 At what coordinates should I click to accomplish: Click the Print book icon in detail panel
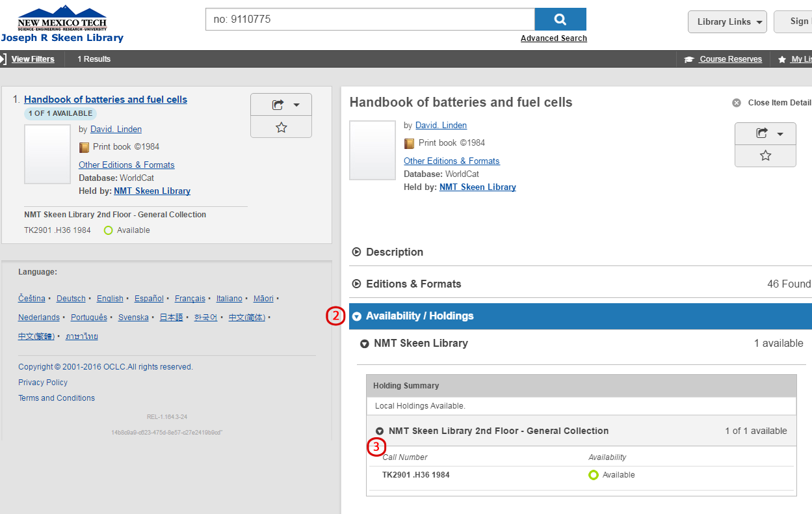[409, 144]
